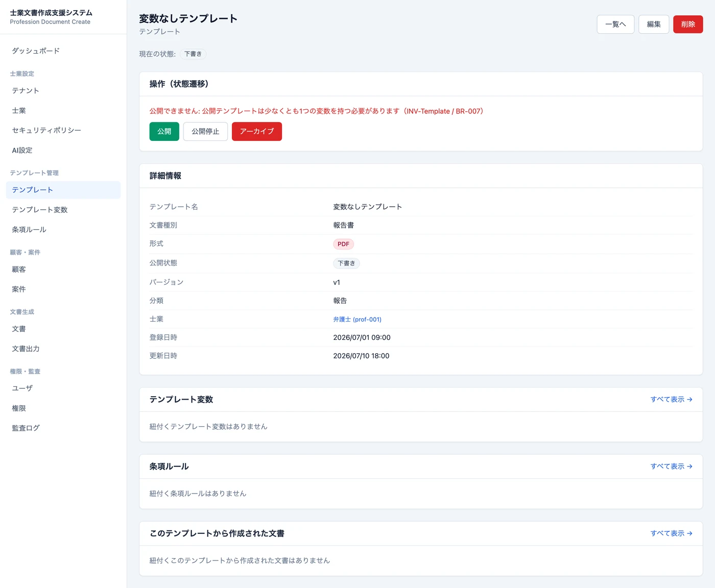The width and height of the screenshot is (715, 588).
Task: Click the 編集 button
Action: (654, 24)
